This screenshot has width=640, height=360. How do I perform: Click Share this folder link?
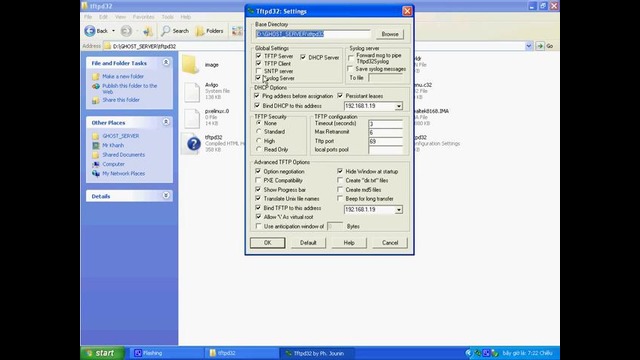click(x=121, y=100)
